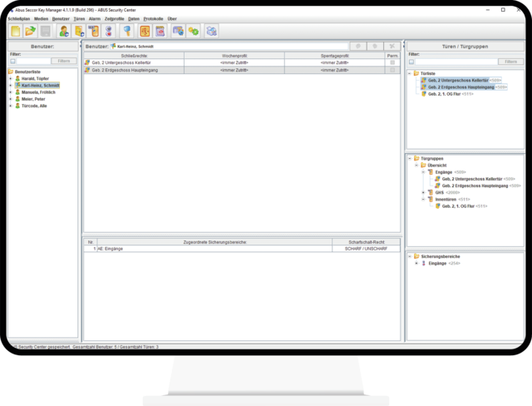
Task: Click the Eingänge icon under Sicherungsbereiche
Action: [x=423, y=264]
